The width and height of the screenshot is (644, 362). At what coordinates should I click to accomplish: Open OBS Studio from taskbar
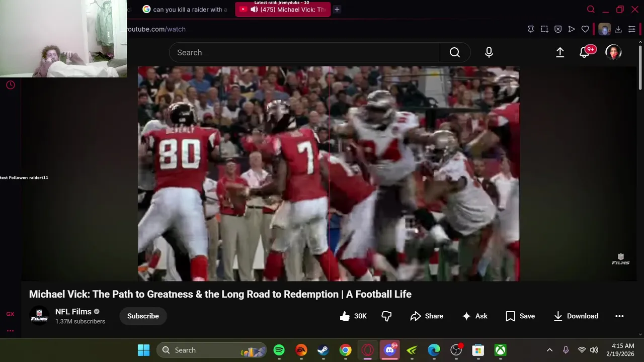click(x=456, y=350)
